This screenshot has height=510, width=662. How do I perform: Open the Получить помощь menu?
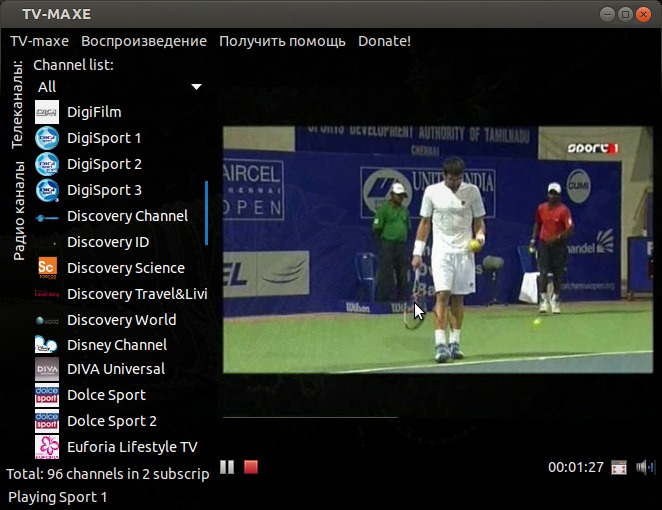tap(282, 41)
